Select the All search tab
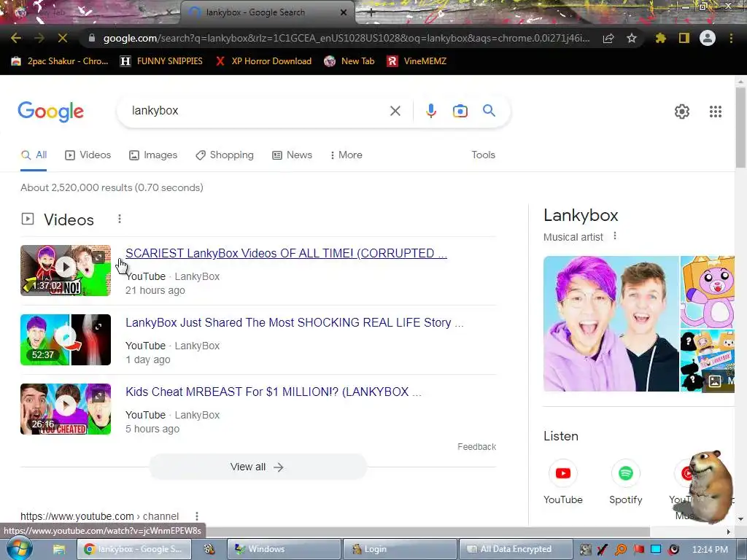 [x=34, y=155]
